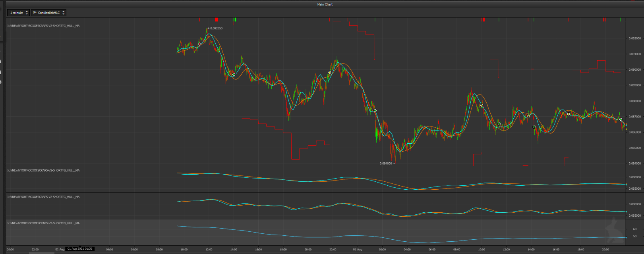644x254 pixels.
Task: Click the trade marker circle just after 02 Aug 02:00
Action: [x=375, y=111]
